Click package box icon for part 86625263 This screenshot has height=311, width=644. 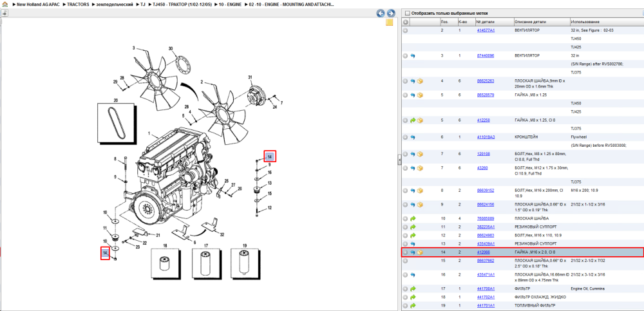click(420, 81)
